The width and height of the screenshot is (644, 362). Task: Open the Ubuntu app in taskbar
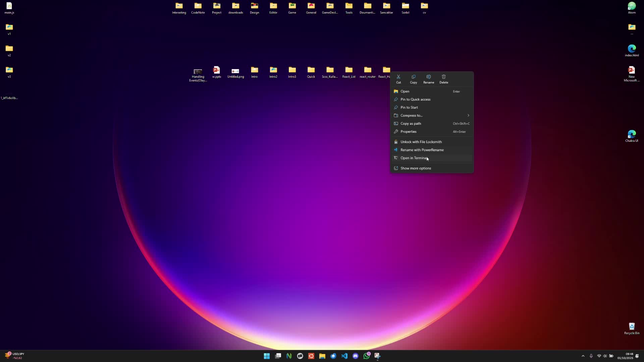(311, 356)
